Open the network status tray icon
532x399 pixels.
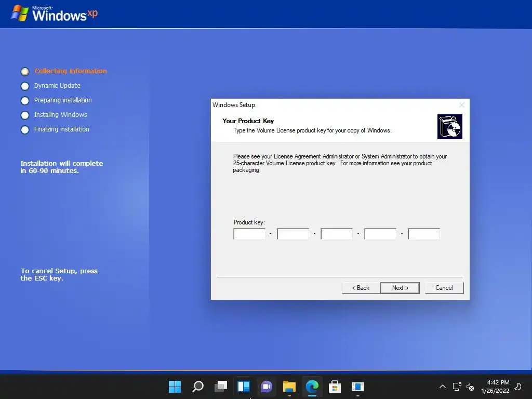457,387
